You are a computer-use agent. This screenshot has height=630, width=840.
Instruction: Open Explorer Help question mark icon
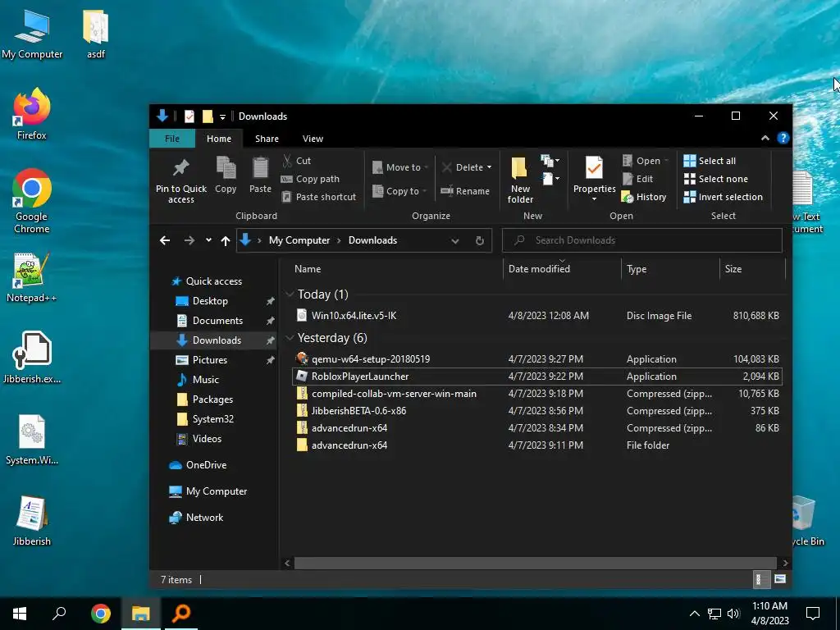783,138
